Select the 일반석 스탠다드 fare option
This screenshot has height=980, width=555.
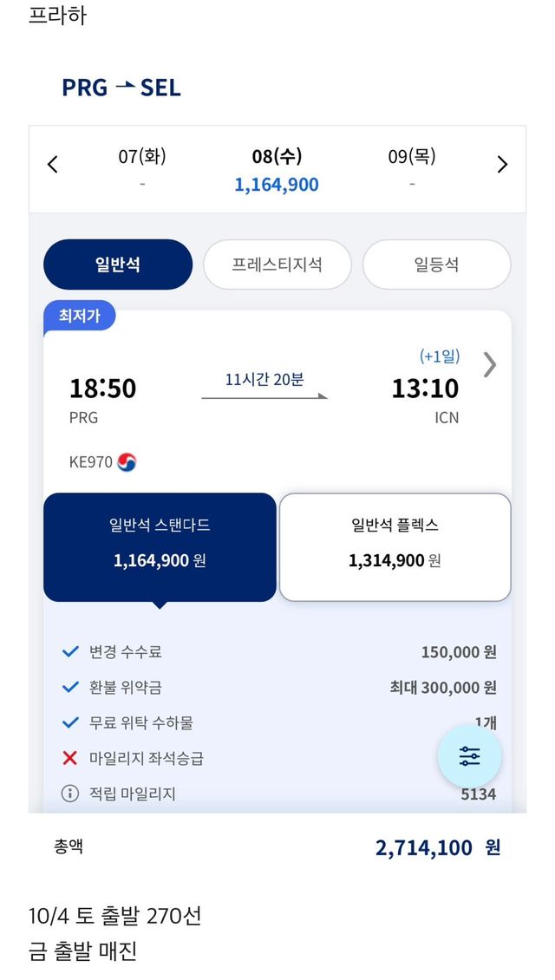click(x=160, y=546)
